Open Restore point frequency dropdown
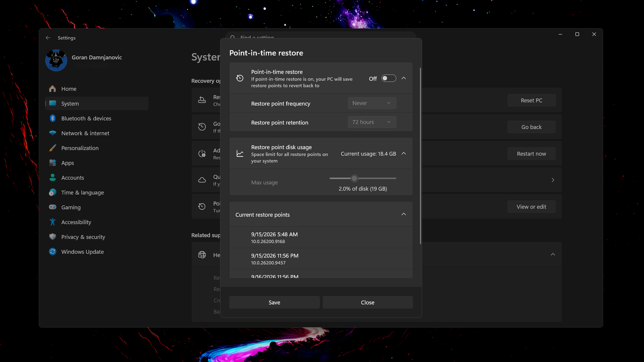The image size is (644, 362). click(372, 103)
